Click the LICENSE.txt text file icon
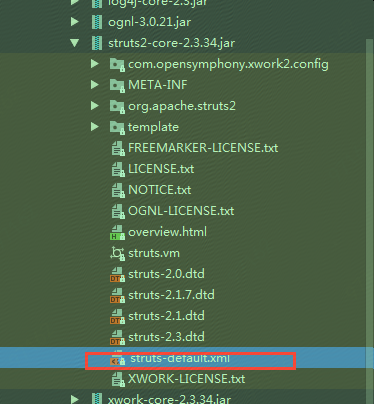Image resolution: width=374 pixels, height=404 pixels. pyautogui.click(x=118, y=169)
